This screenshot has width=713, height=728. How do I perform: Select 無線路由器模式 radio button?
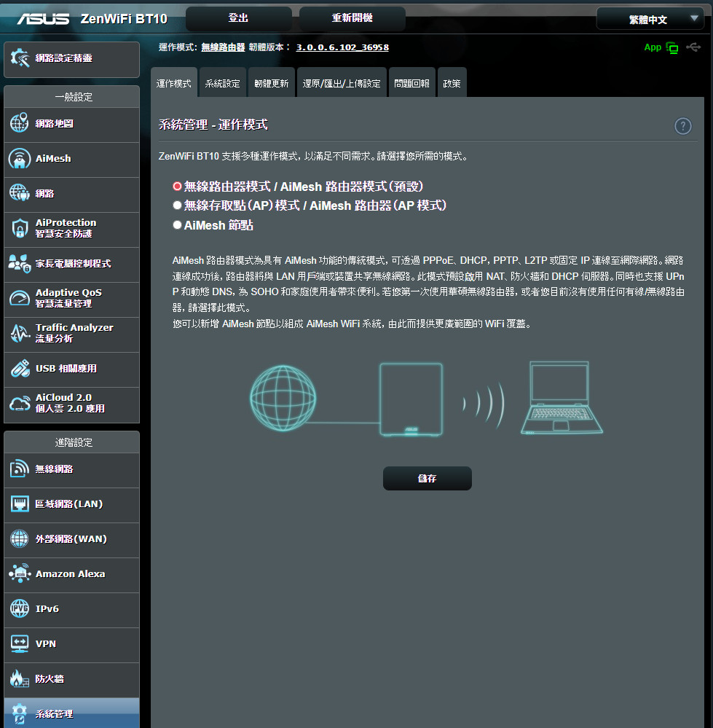tap(177, 186)
